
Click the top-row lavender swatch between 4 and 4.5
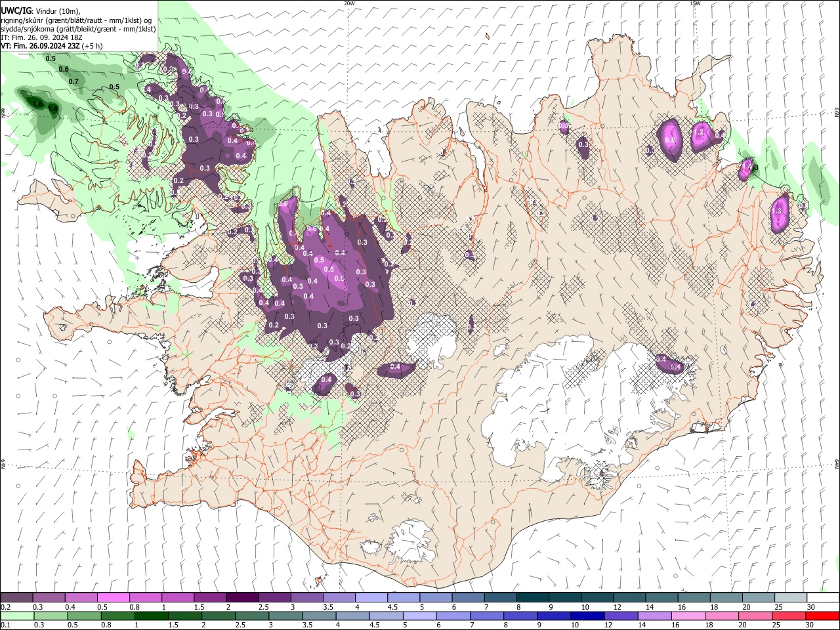coord(371,598)
